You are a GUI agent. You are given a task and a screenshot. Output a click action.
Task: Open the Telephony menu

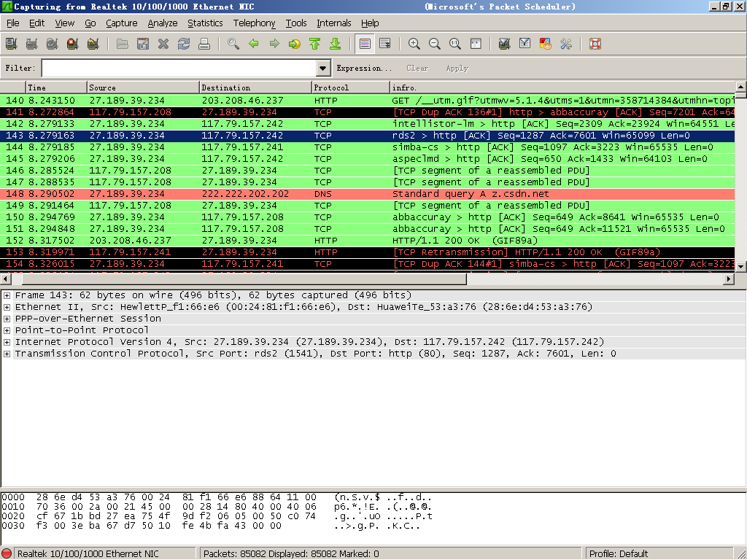(254, 23)
